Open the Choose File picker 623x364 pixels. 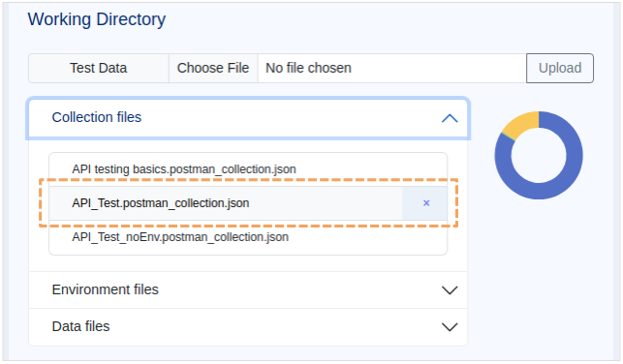coord(213,69)
